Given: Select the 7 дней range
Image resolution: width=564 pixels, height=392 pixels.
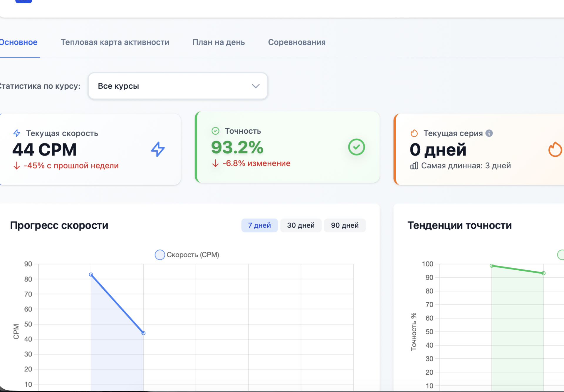Looking at the screenshot, I should point(259,225).
